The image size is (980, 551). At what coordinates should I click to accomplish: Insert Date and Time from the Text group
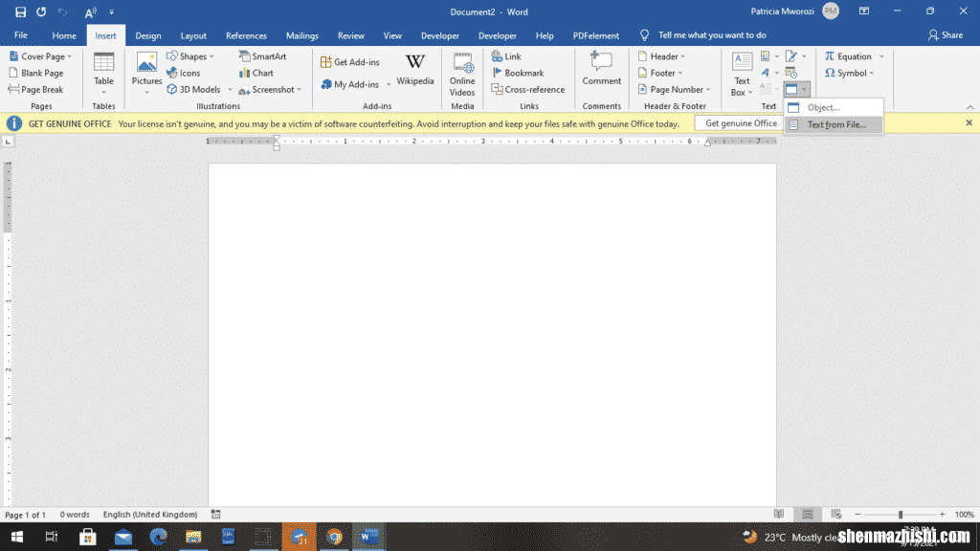tap(791, 73)
